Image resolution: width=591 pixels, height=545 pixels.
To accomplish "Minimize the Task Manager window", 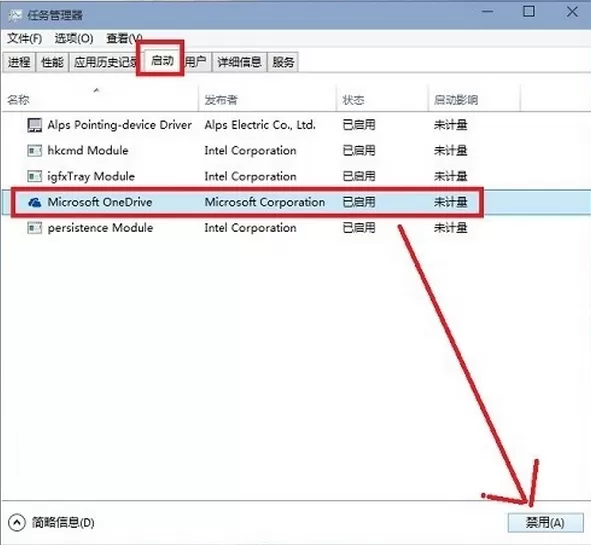I will coord(488,12).
